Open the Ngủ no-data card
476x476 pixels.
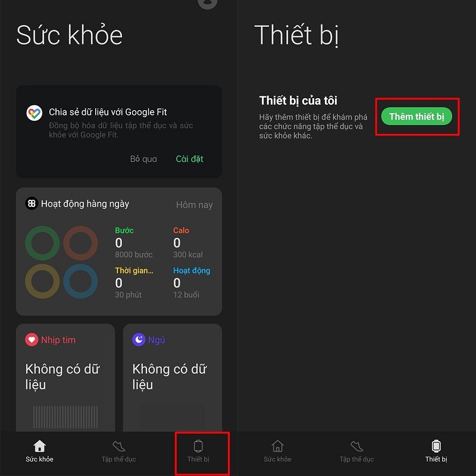(173, 378)
